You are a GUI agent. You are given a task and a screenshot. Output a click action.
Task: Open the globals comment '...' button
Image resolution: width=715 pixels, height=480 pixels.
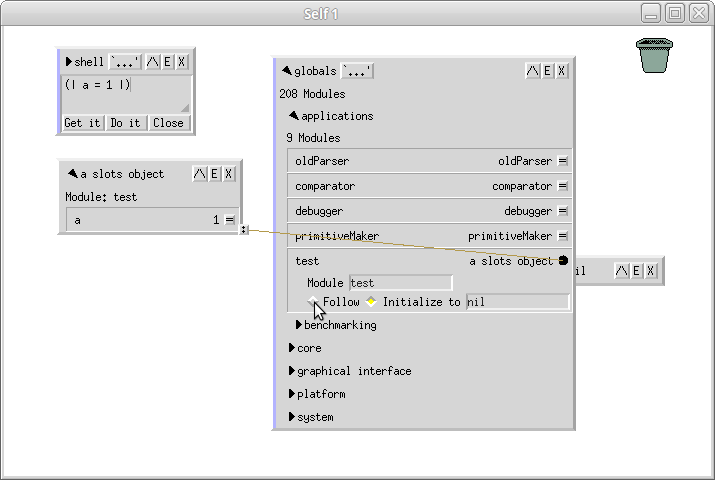tap(357, 71)
